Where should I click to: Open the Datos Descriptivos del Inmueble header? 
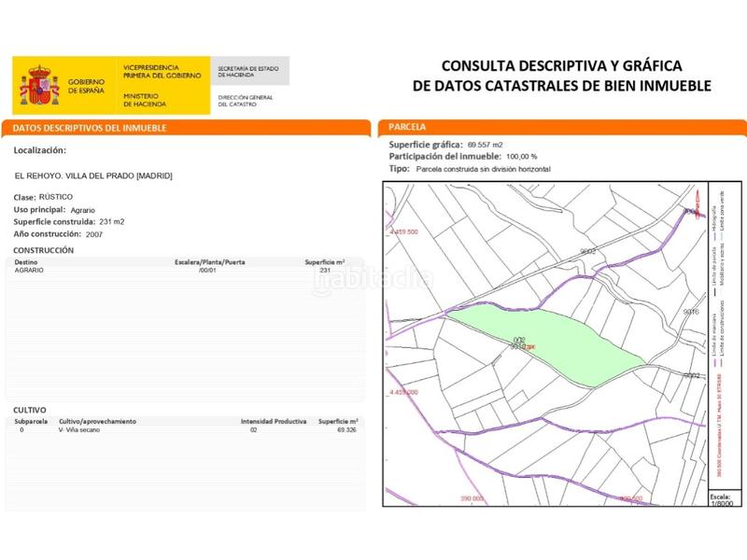pos(91,127)
